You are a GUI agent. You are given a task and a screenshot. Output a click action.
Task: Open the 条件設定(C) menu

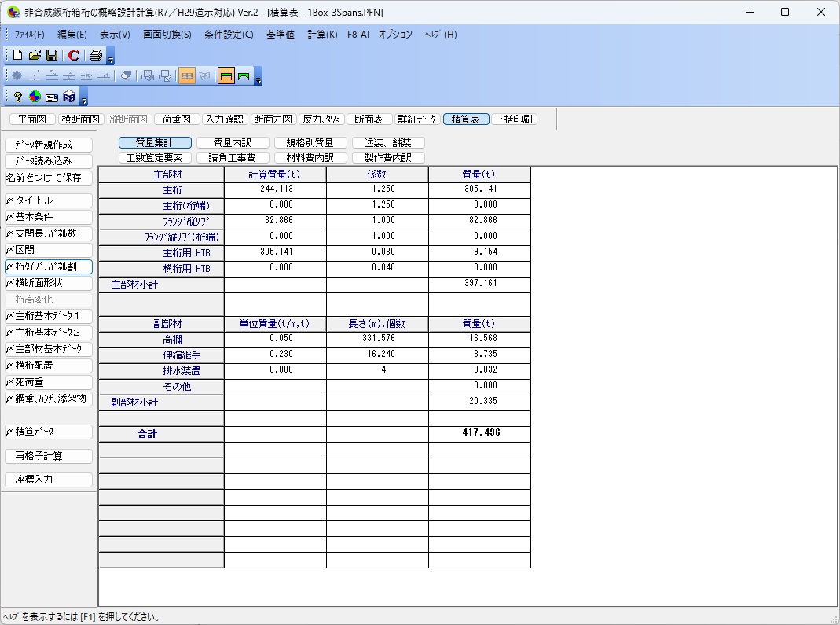(229, 35)
